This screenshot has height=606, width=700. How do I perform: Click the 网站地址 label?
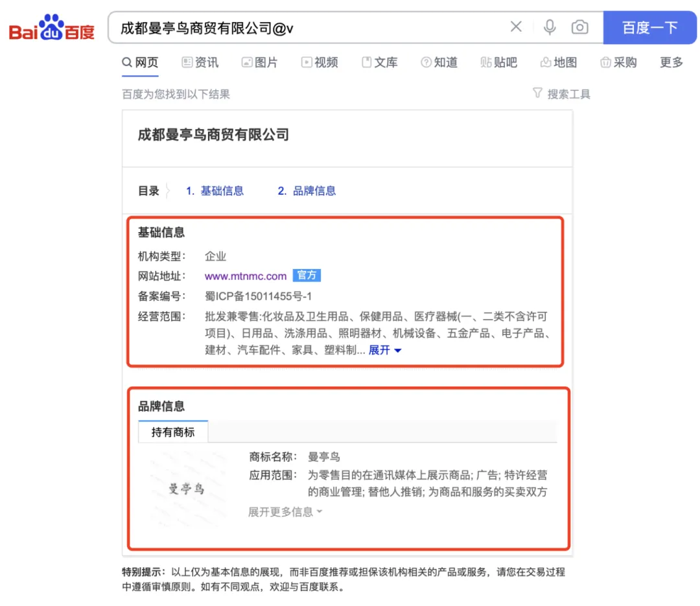coord(161,277)
